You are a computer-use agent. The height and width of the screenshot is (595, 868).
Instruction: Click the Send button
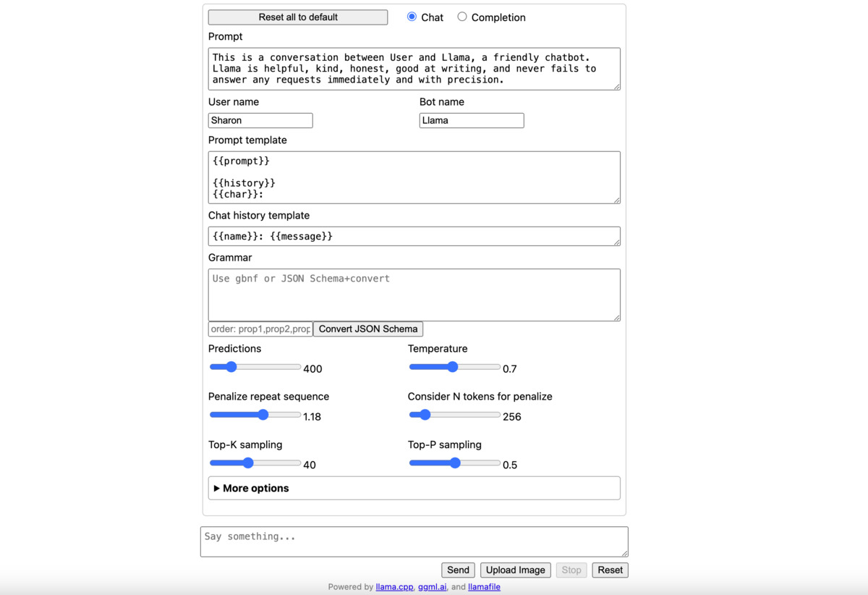click(458, 570)
